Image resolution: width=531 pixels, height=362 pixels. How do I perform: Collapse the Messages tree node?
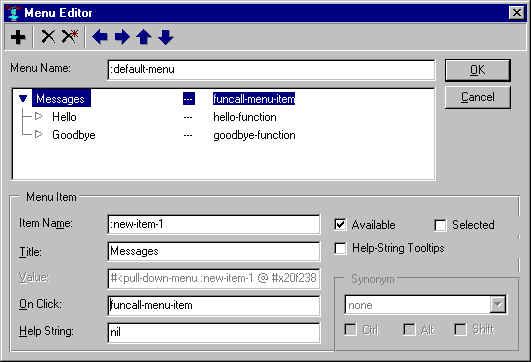[x=23, y=99]
